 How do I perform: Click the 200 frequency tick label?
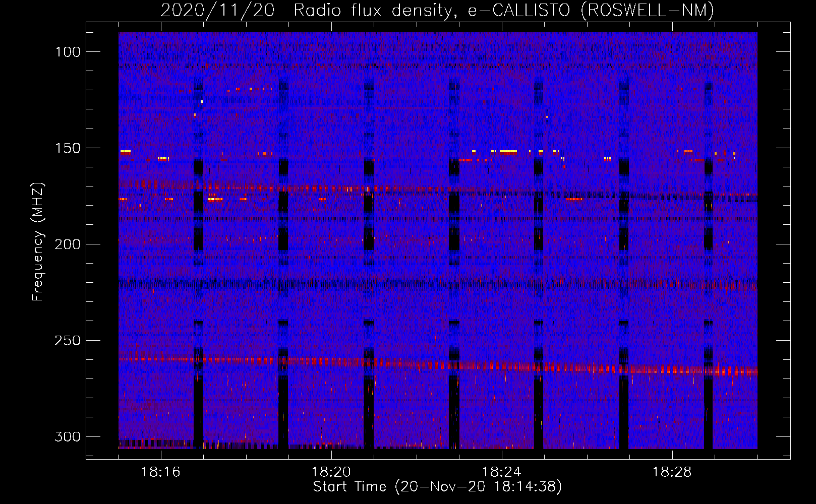68,244
